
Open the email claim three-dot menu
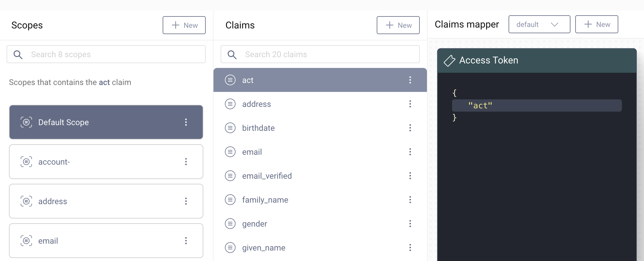(x=410, y=152)
